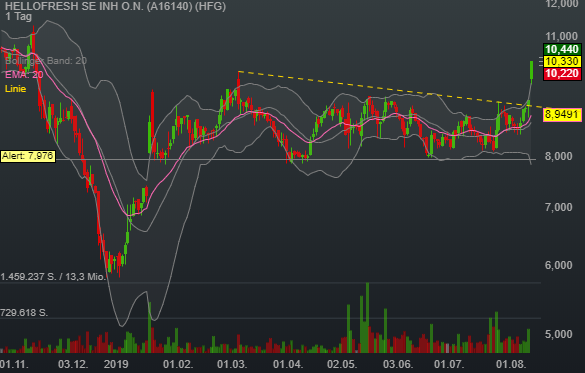Click the 5,000 price axis label
This screenshot has height=373, width=585.
click(x=559, y=334)
